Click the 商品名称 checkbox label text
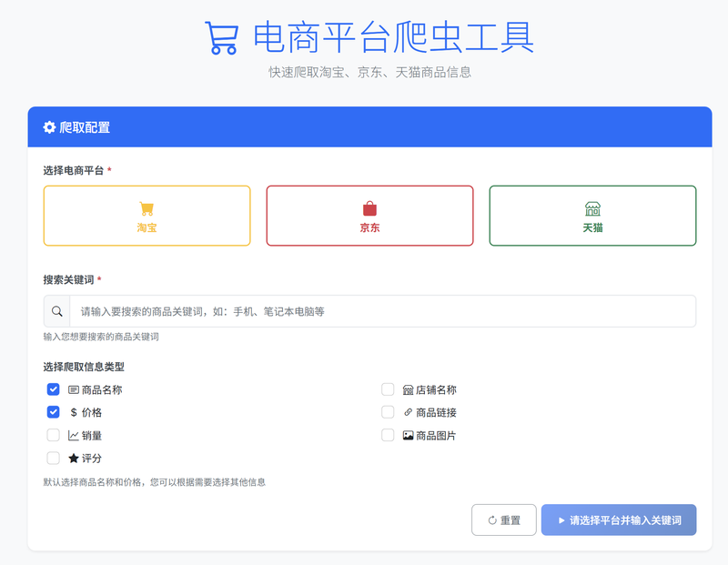728x565 pixels. 102,389
